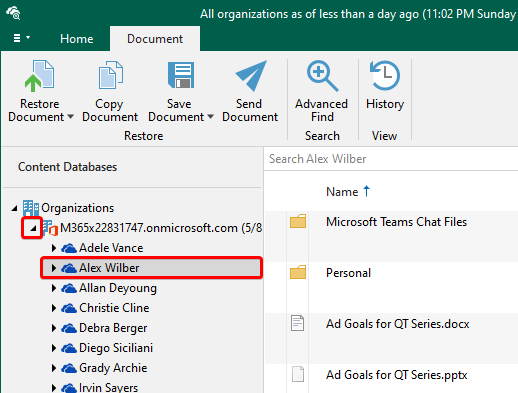Click the Veeam Explorer app icon
Image resolution: width=518 pixels, height=393 pixels.
(13, 13)
